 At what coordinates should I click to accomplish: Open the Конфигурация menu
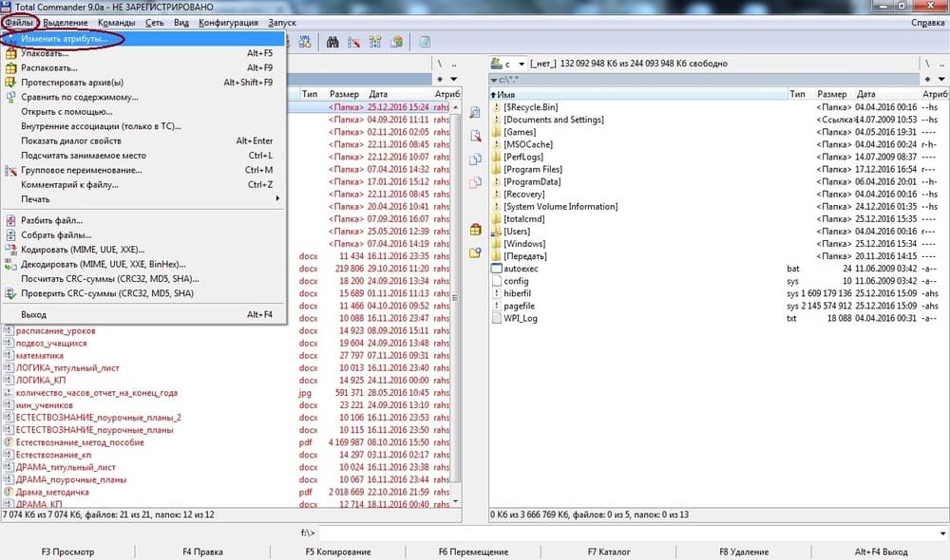click(x=228, y=23)
